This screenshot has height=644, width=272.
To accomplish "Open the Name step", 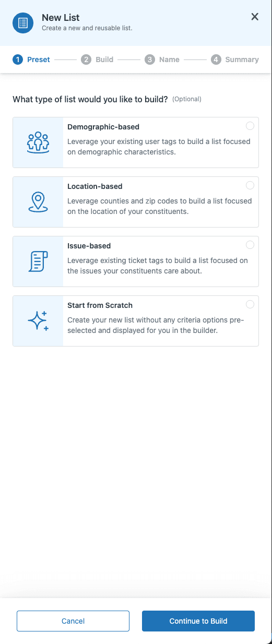I will [162, 59].
